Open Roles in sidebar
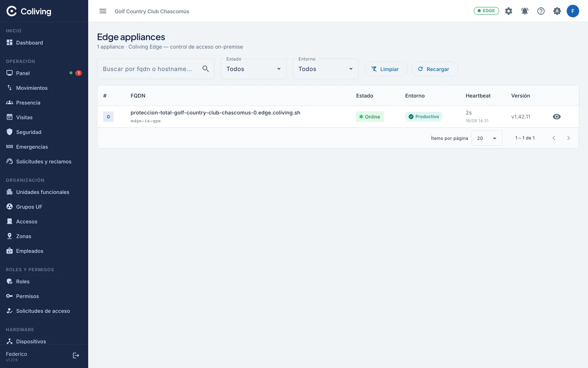The image size is (588, 368). [x=44, y=282]
